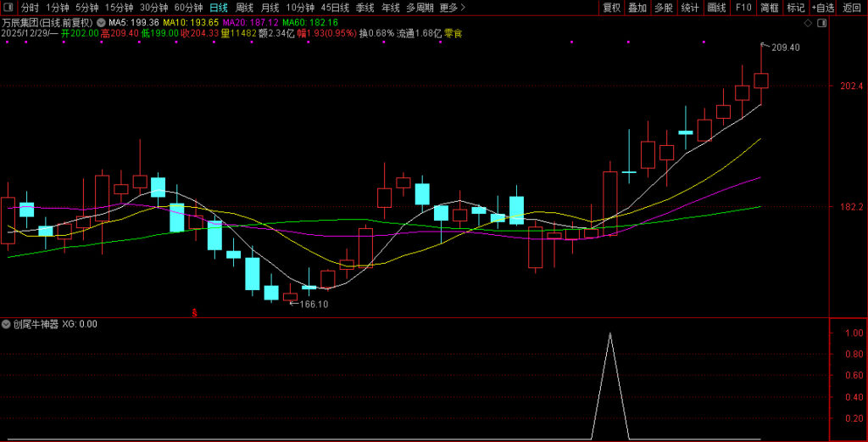Click +自选 to add to watchlist
Image resolution: width=868 pixels, height=442 pixels.
[822, 8]
